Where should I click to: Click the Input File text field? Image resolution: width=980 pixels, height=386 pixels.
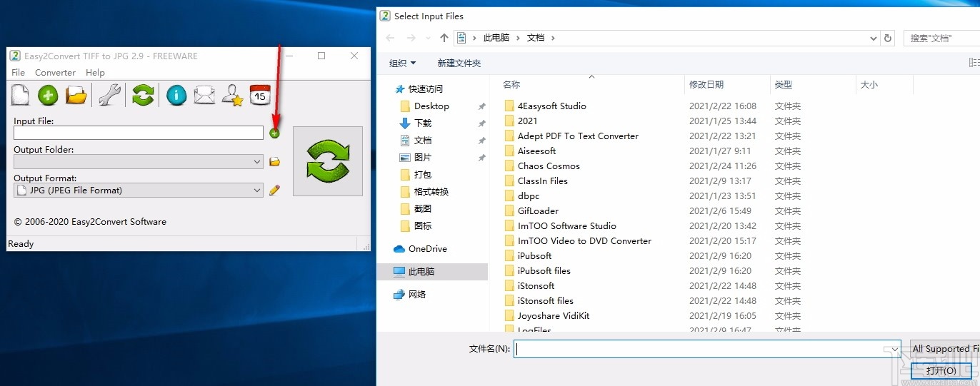[139, 133]
